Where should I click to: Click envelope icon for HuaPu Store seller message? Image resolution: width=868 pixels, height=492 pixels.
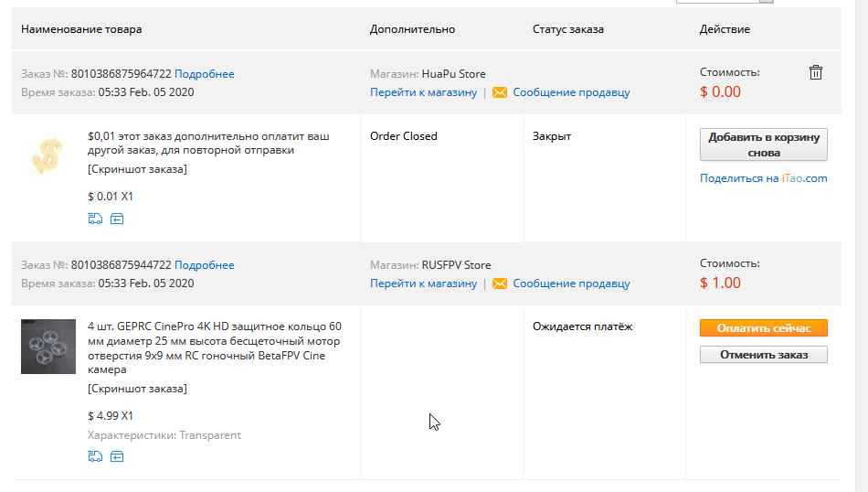point(499,92)
